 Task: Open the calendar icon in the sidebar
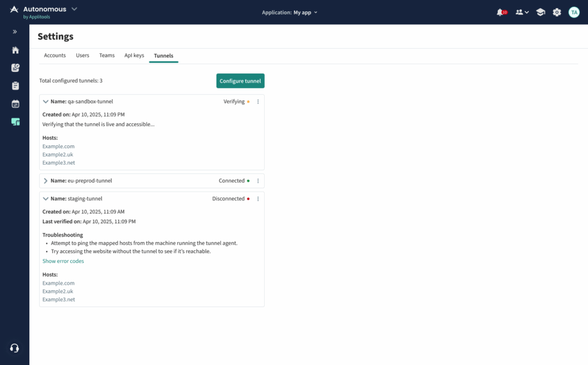tap(15, 104)
